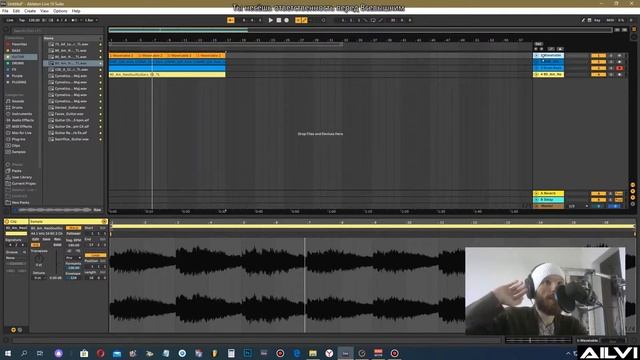Screen dimensions: 640x360
Task: Open Current Project in browser places
Action: coord(23,184)
